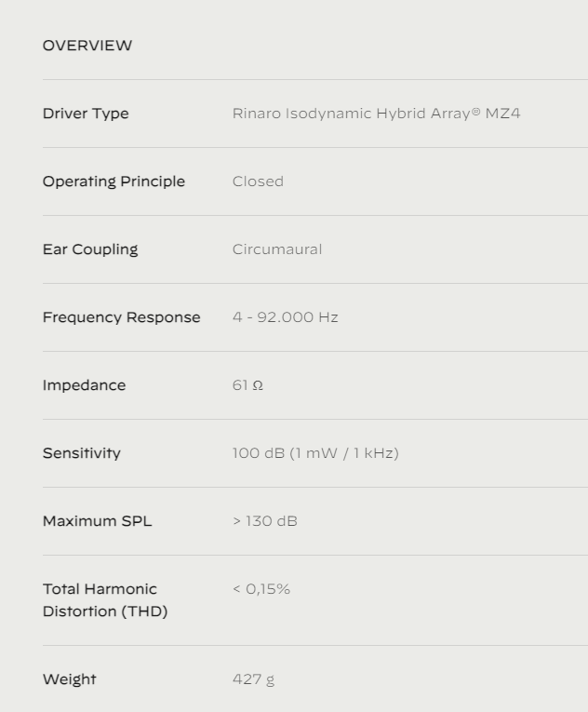This screenshot has width=588, height=712.
Task: Select the Driver Type label
Action: (86, 114)
